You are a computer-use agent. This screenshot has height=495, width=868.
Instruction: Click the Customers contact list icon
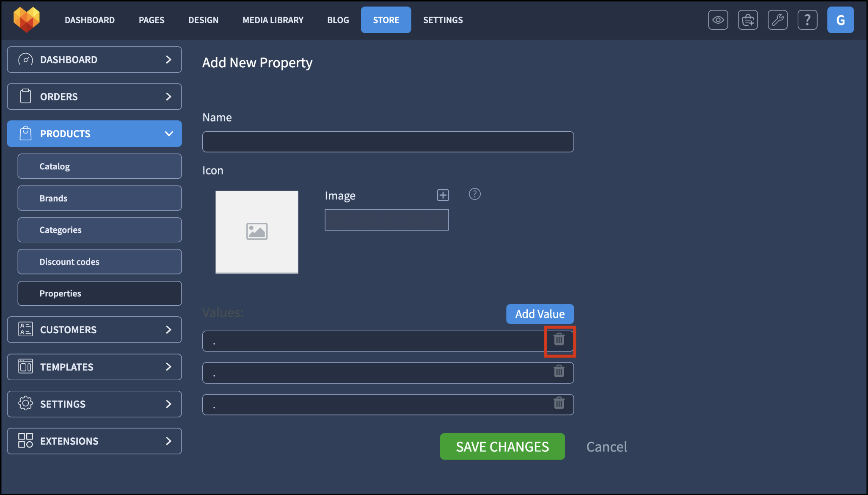click(25, 329)
